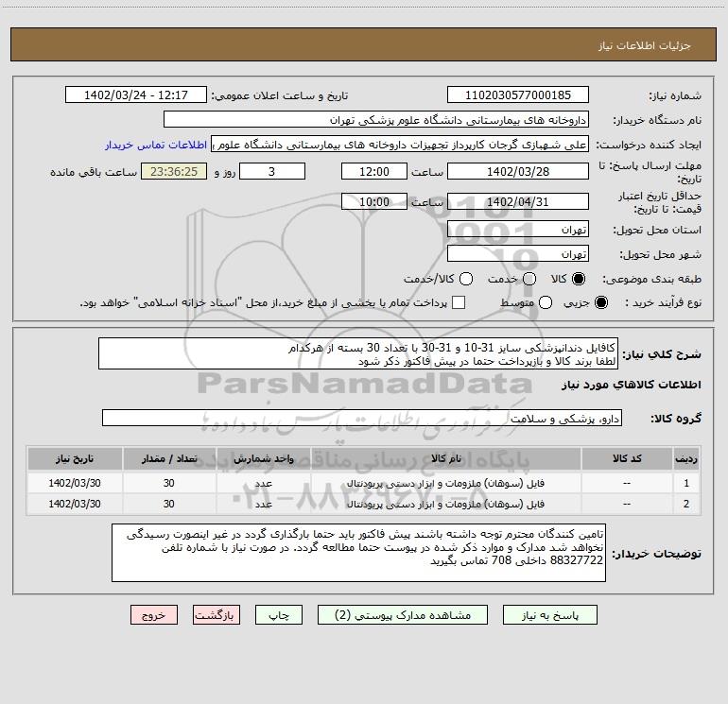728x704 pixels.
Task: Click row 2 quantity 30
Action: [169, 504]
